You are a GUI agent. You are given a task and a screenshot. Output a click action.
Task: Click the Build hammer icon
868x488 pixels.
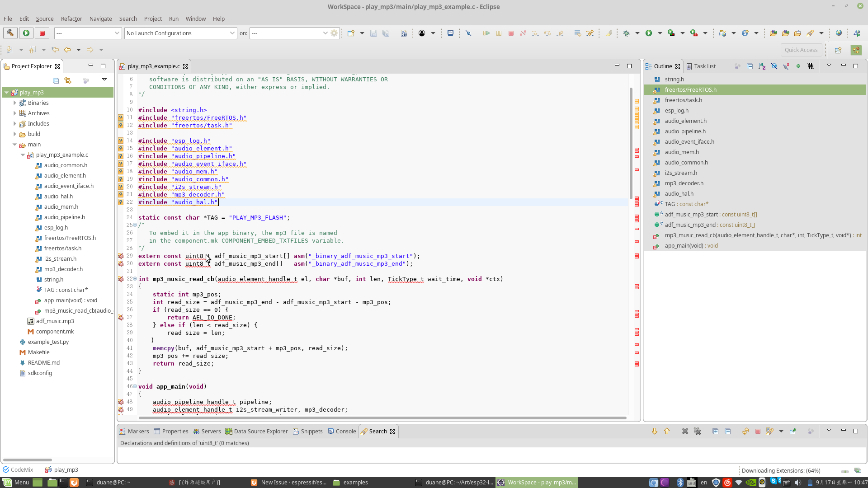(10, 33)
